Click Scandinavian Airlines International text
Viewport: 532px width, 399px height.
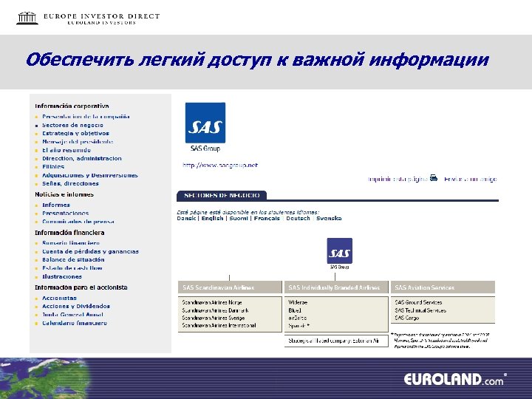coord(219,325)
